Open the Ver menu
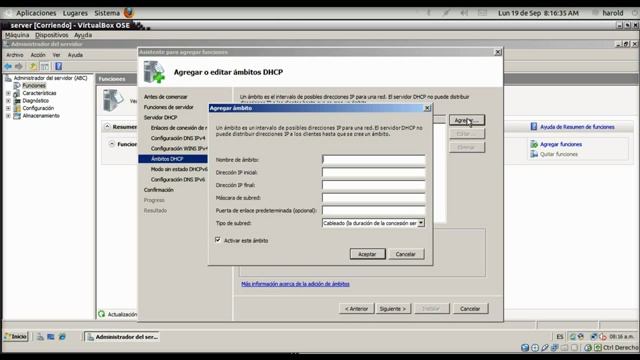Viewport: 640px width, 360px height. point(56,55)
